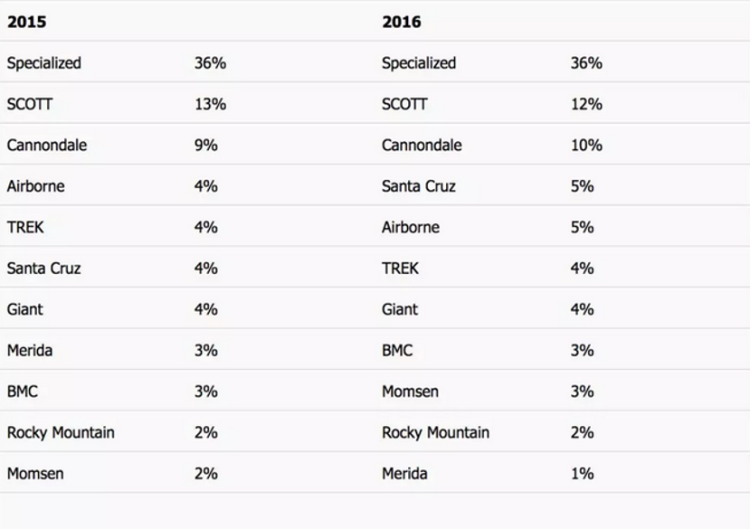
Task: Click Merida's 1% value for 2016
Action: [582, 473]
